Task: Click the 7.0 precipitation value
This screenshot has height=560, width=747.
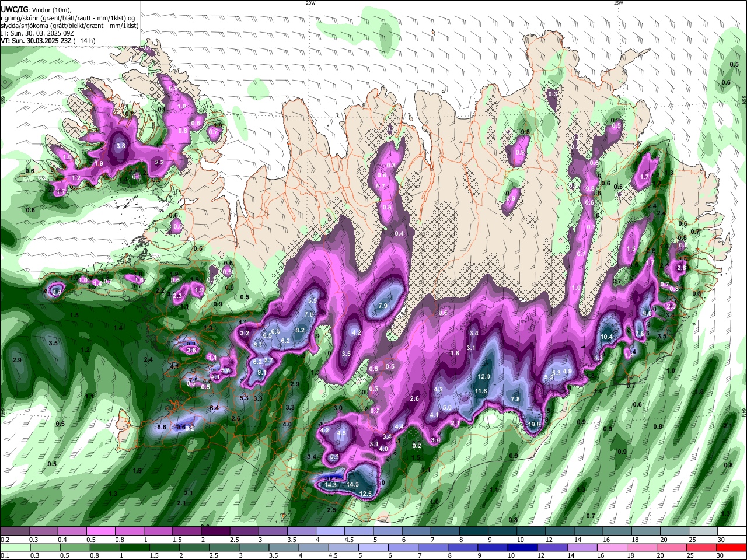Action: pyautogui.click(x=309, y=314)
